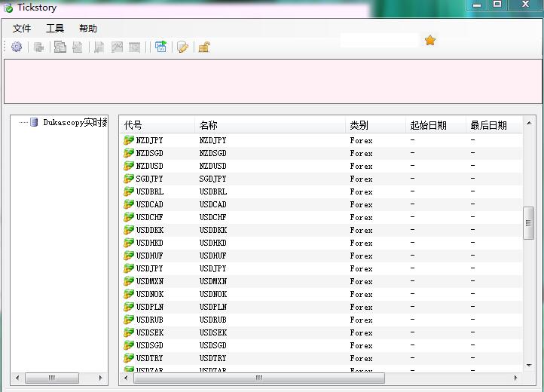
Task: Select the USDTRY code cell
Action: (149, 358)
